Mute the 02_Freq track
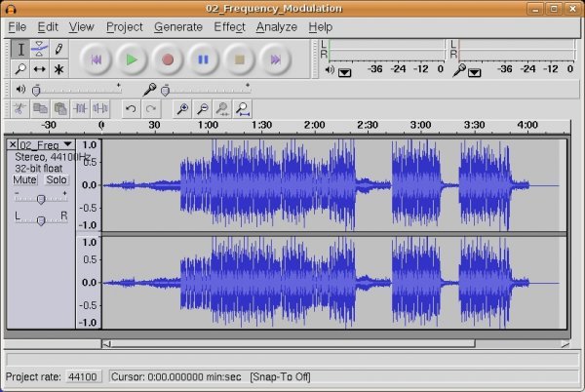Screen dimensions: 585x392 pos(24,179)
